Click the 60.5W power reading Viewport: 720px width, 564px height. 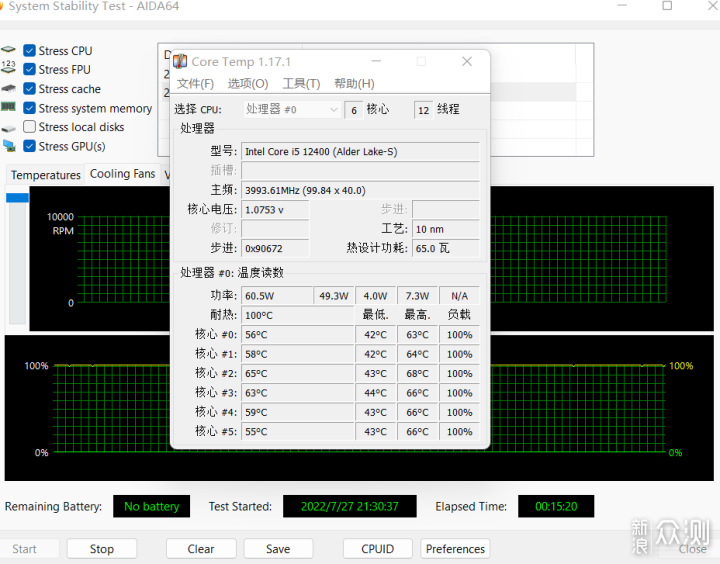(x=277, y=296)
